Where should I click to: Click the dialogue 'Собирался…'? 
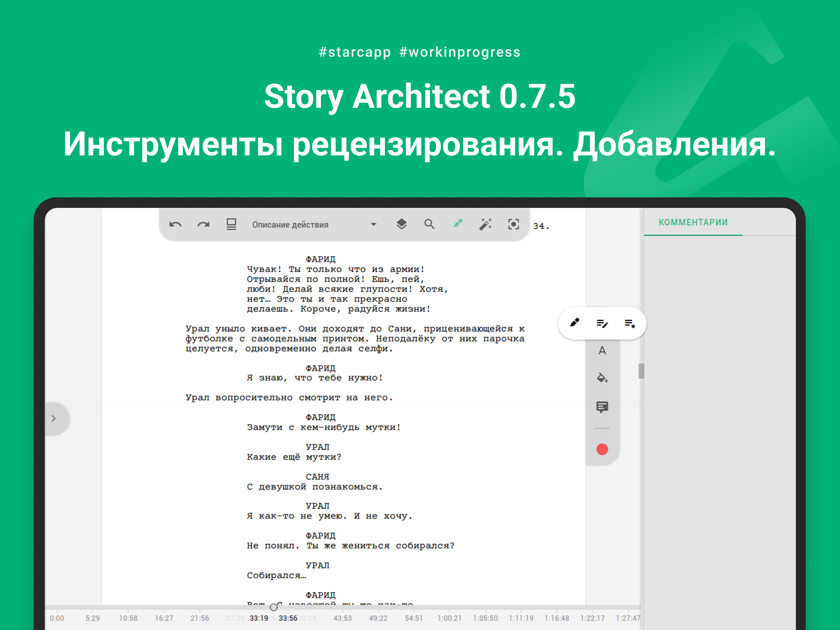click(x=276, y=575)
